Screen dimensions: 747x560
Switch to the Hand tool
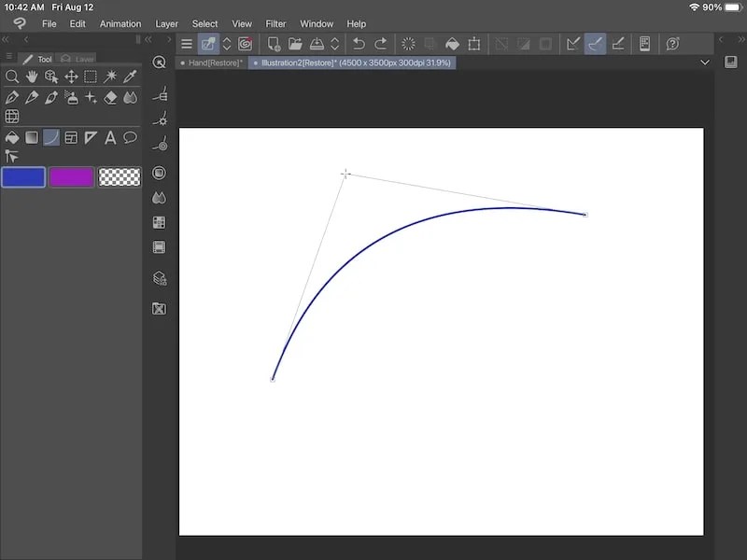pos(32,77)
